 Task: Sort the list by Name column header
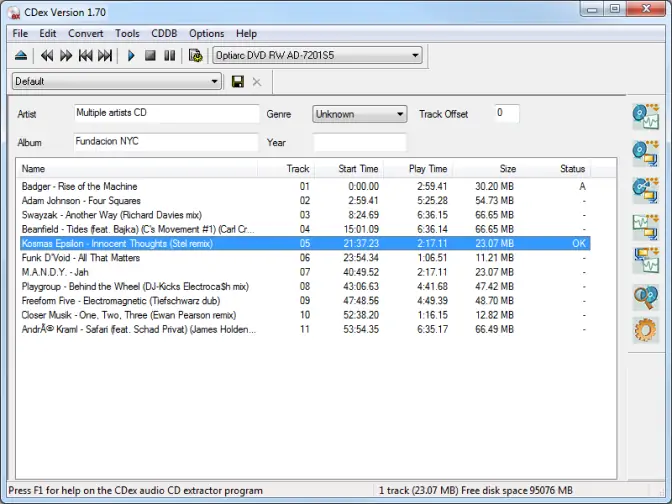[x=137, y=168]
